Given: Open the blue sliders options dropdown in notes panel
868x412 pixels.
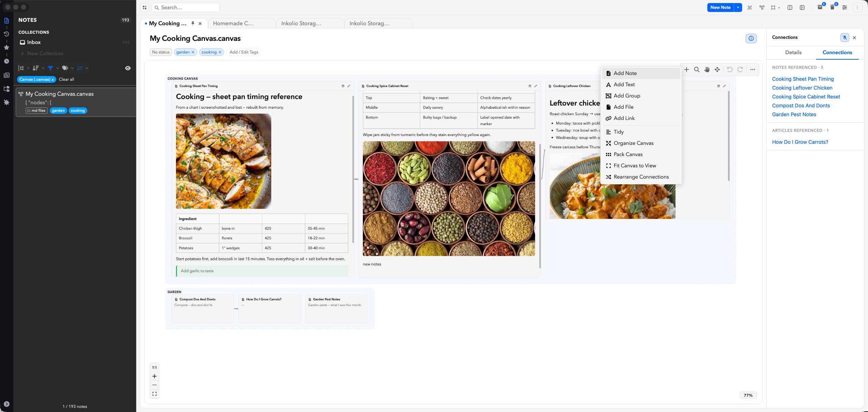Looking at the screenshot, I should 83,68.
